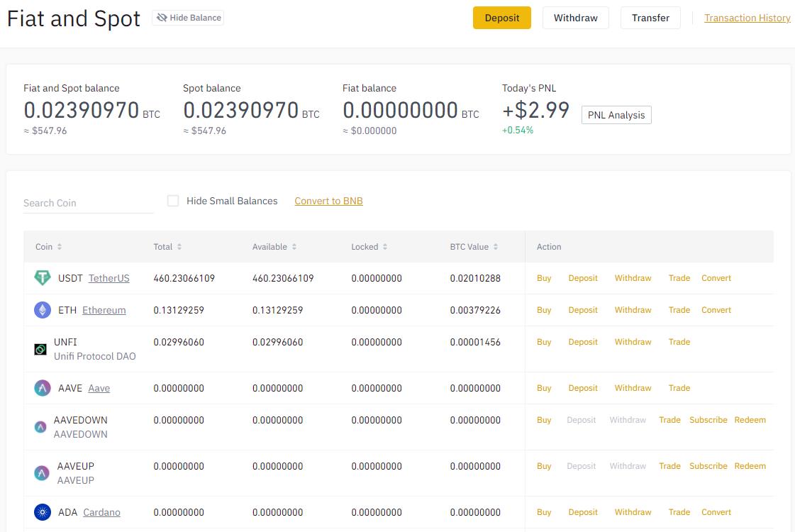The height and width of the screenshot is (532, 795).
Task: Click Withdraw in AAVE Aave row
Action: (633, 388)
